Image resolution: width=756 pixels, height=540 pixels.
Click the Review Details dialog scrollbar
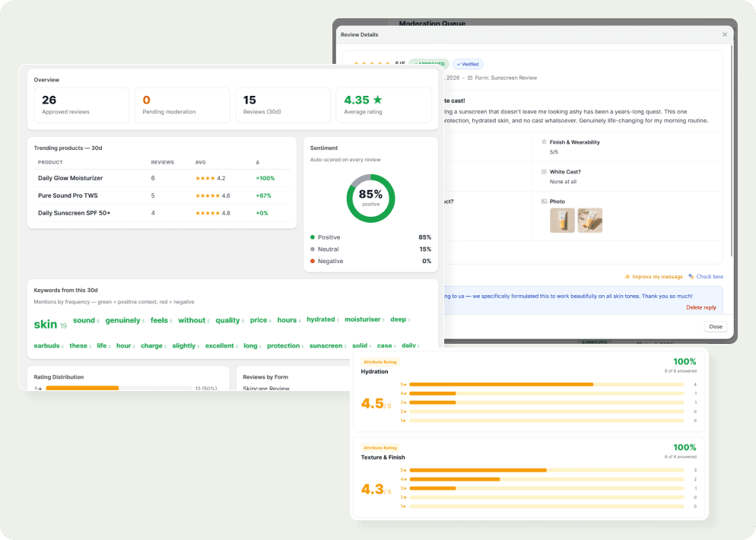[732, 150]
